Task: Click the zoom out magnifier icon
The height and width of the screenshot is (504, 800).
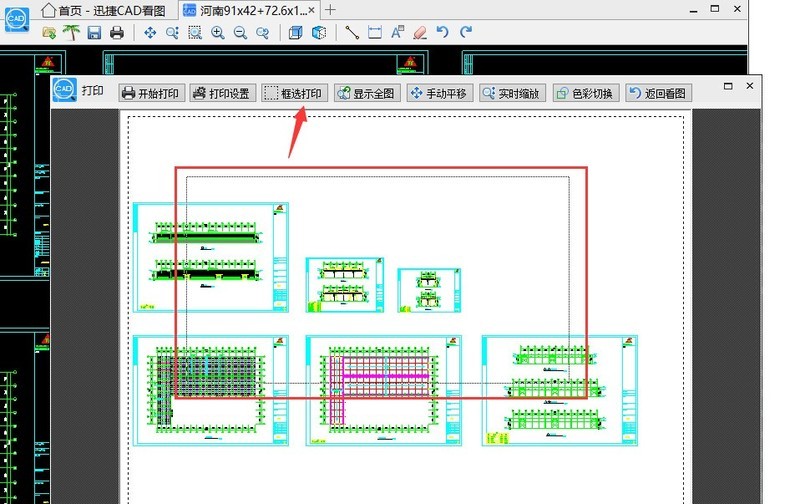Action: coord(240,33)
